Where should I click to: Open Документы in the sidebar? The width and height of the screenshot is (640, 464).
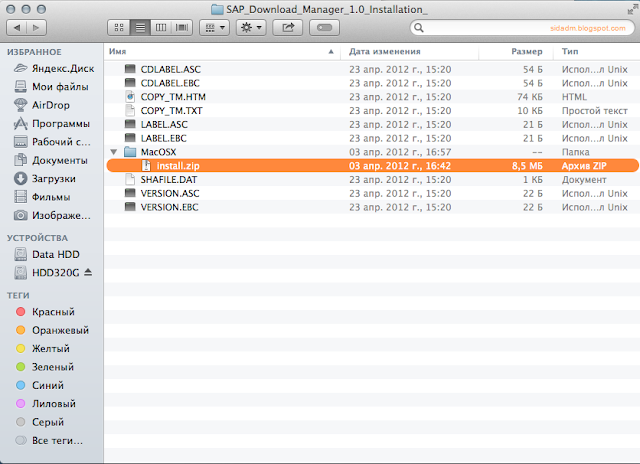coord(51,160)
